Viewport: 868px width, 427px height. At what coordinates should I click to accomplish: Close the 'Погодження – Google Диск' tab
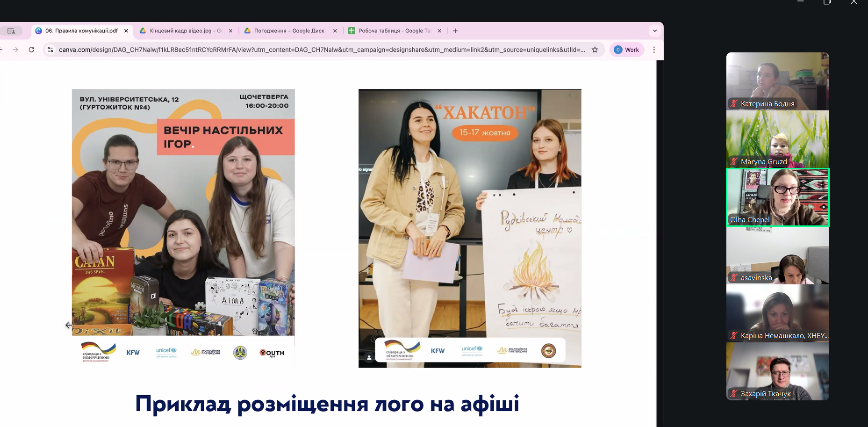pyautogui.click(x=335, y=31)
